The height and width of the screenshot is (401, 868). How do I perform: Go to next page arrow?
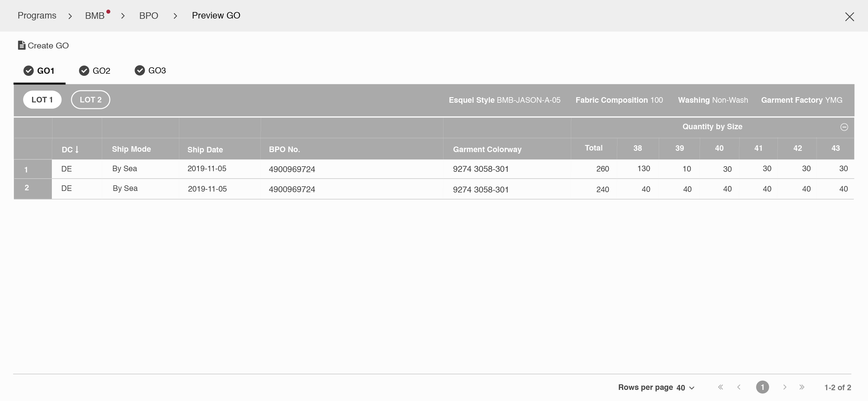(784, 387)
